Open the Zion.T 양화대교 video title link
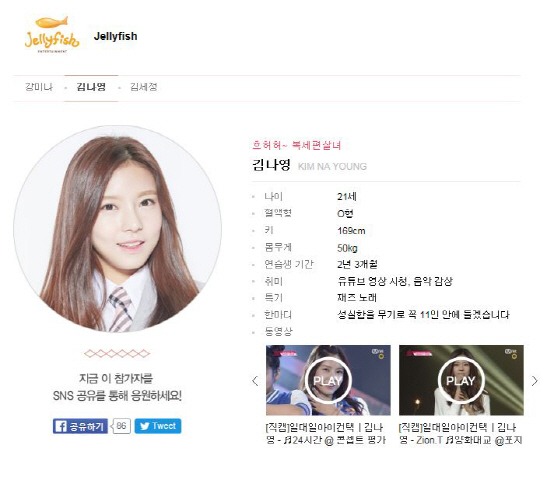The height and width of the screenshot is (478, 540). pyautogui.click(x=460, y=434)
